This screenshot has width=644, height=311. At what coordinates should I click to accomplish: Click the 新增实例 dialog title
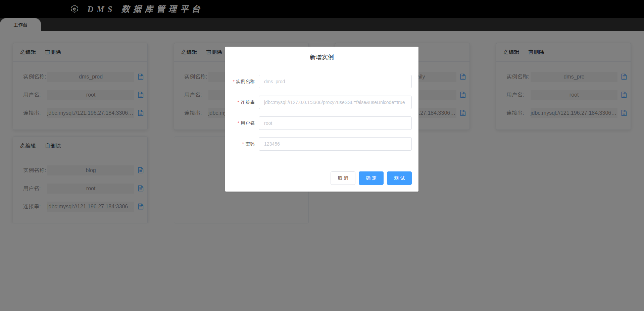pyautogui.click(x=322, y=57)
